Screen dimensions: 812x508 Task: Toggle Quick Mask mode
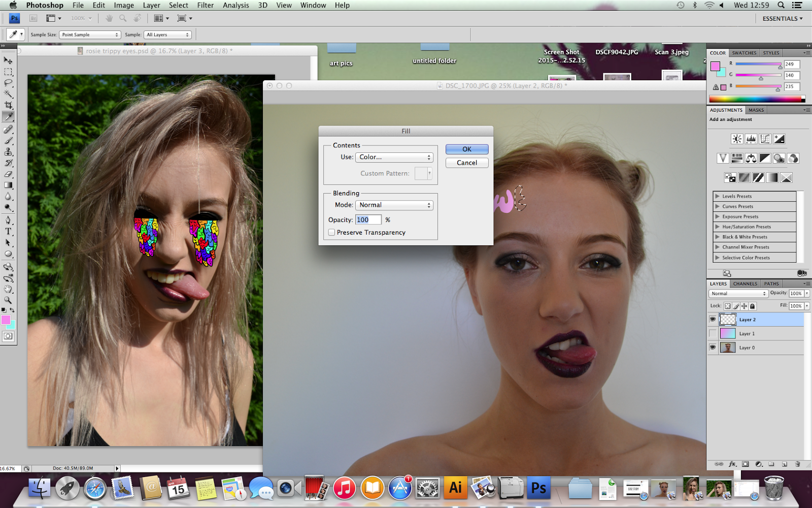8,336
